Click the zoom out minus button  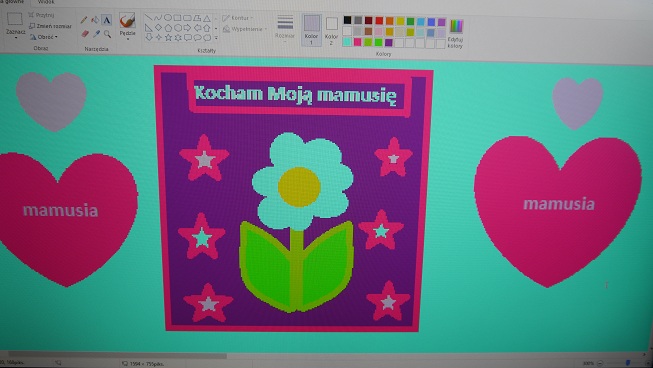click(600, 363)
